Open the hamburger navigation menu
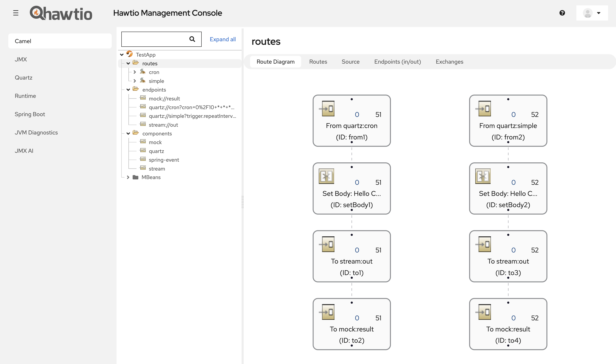Screen dimensions: 616x364 coord(16,13)
